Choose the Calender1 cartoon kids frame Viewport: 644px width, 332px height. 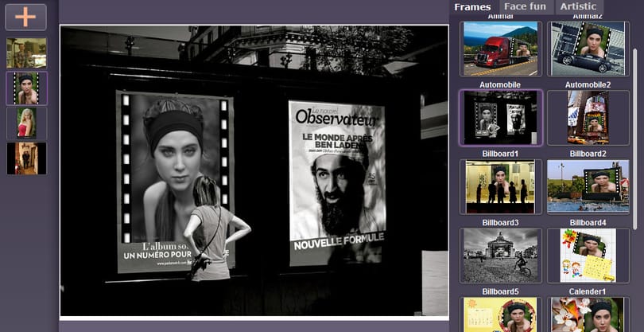588,256
